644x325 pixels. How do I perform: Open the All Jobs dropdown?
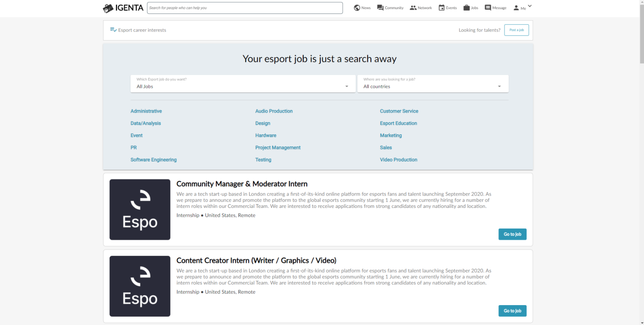pos(243,84)
